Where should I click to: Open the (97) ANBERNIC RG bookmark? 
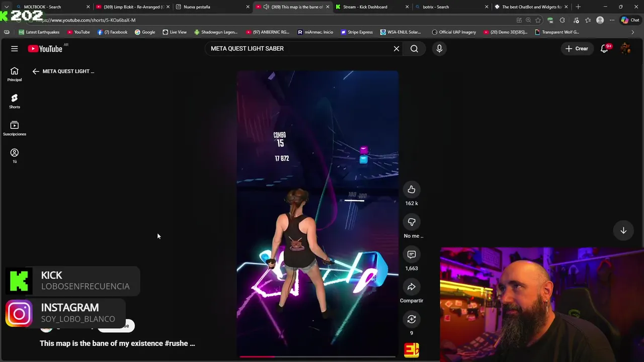267,32
